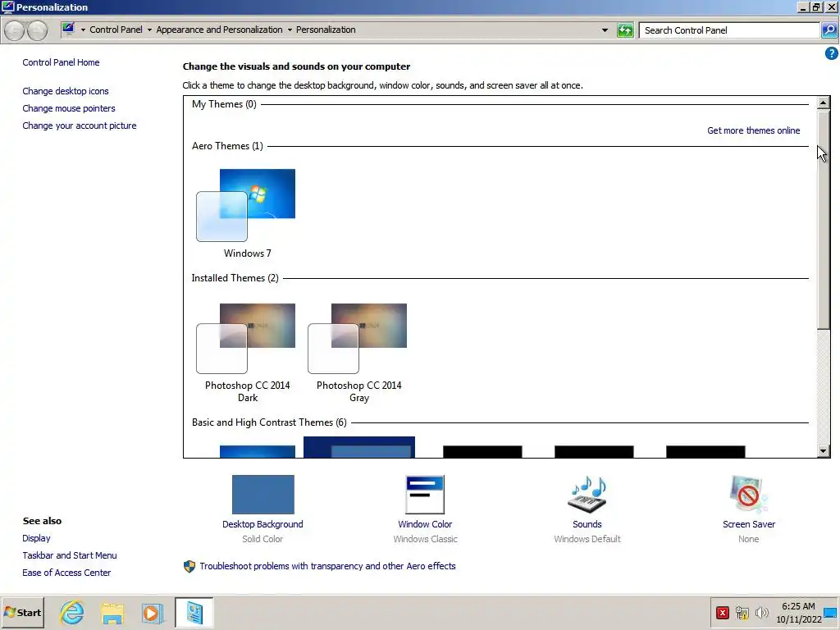Screen dimensions: 840x630
Task: Open Taskbar and Start Menu link
Action: tap(69, 555)
